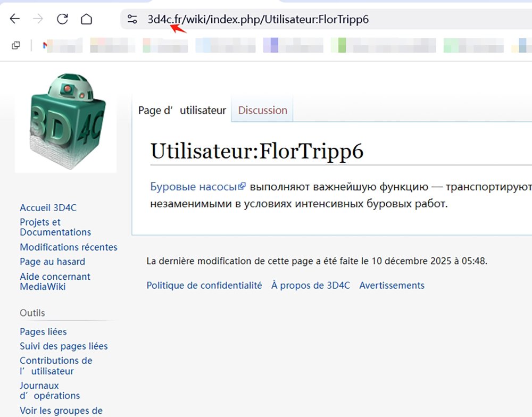
Task: Open Politique de confidentialité footer link
Action: coord(204,285)
